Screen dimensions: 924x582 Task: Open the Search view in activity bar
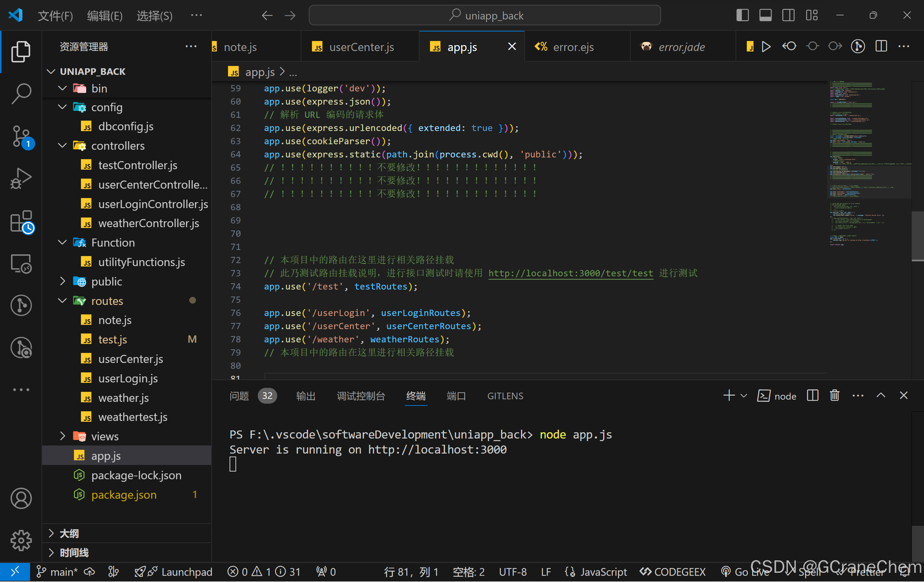pyautogui.click(x=21, y=93)
